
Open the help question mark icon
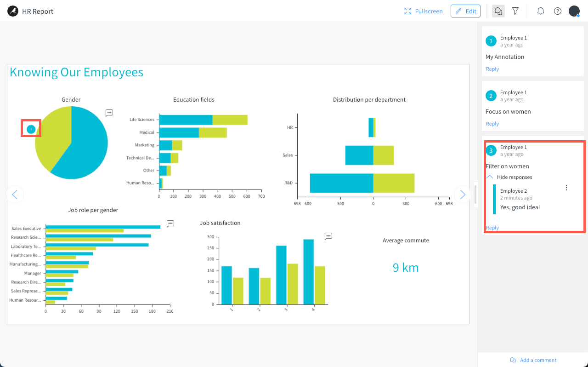(558, 11)
